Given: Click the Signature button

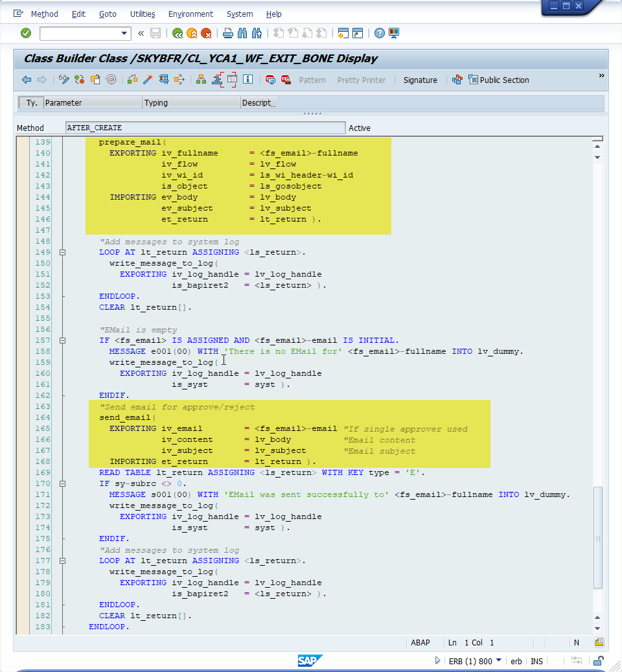Looking at the screenshot, I should pyautogui.click(x=420, y=80).
